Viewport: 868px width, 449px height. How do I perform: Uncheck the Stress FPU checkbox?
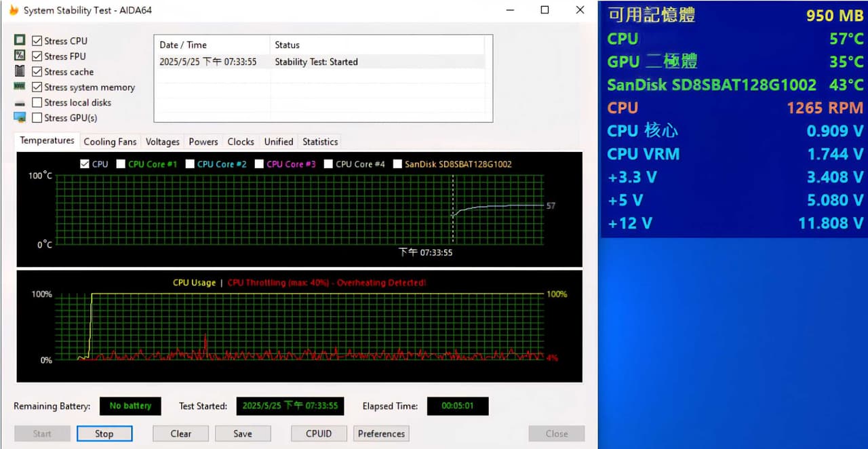37,56
